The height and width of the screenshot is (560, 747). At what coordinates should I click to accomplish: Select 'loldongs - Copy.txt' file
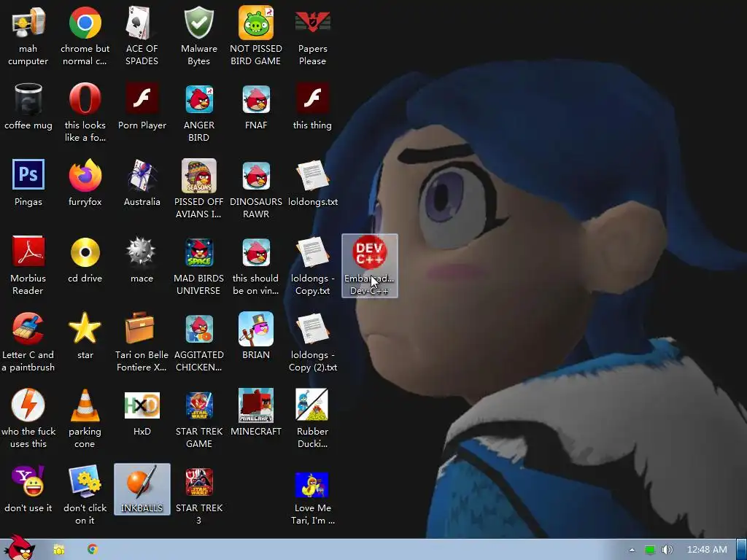312,265
